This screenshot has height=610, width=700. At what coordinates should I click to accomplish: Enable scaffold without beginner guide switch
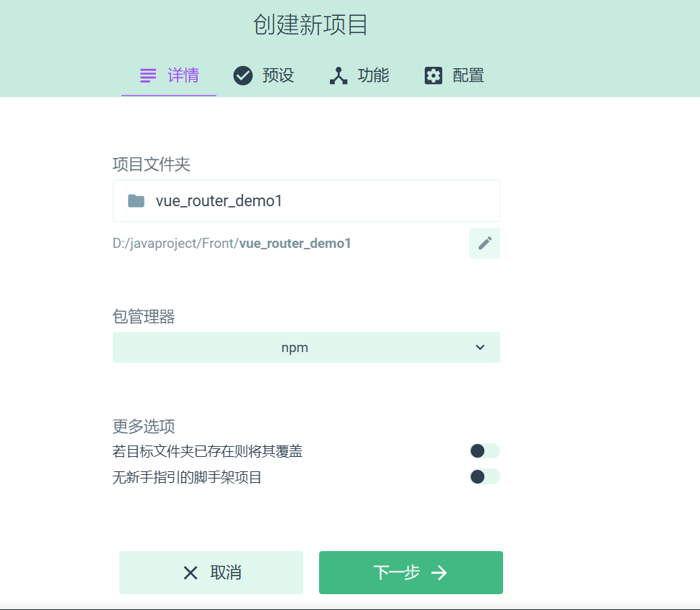tap(485, 476)
